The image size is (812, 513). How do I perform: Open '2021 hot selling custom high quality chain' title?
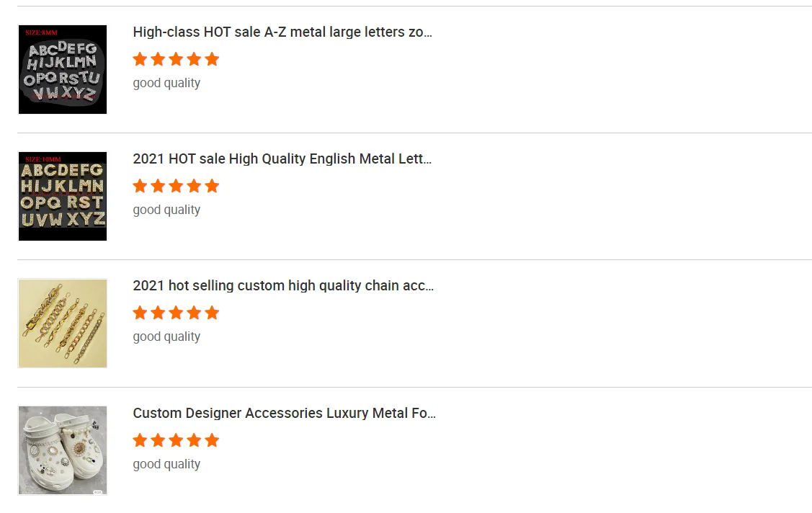point(283,285)
